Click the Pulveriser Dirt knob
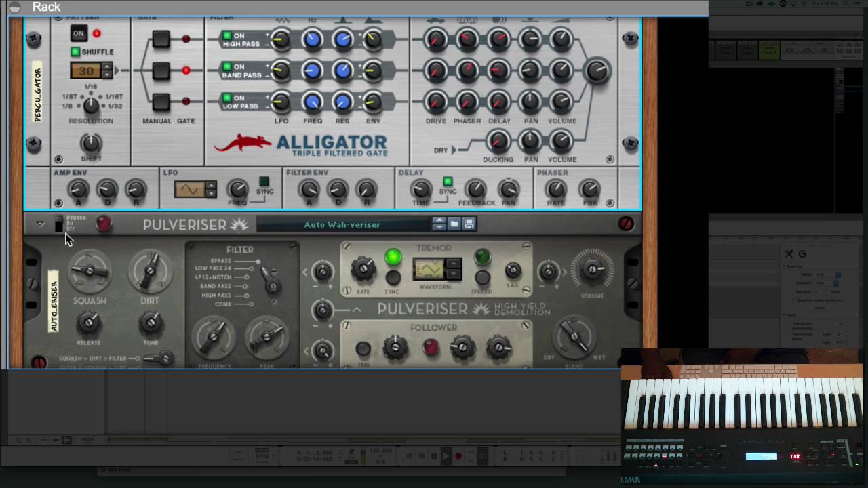 point(150,271)
